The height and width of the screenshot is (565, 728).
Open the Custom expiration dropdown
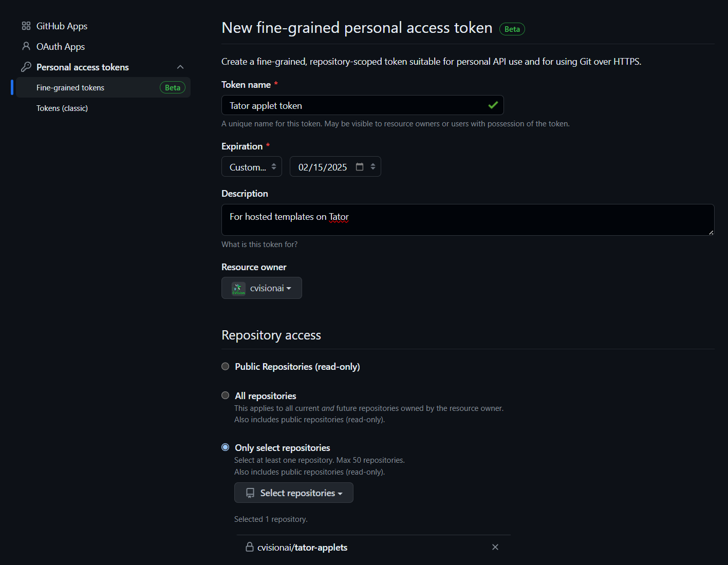point(252,166)
